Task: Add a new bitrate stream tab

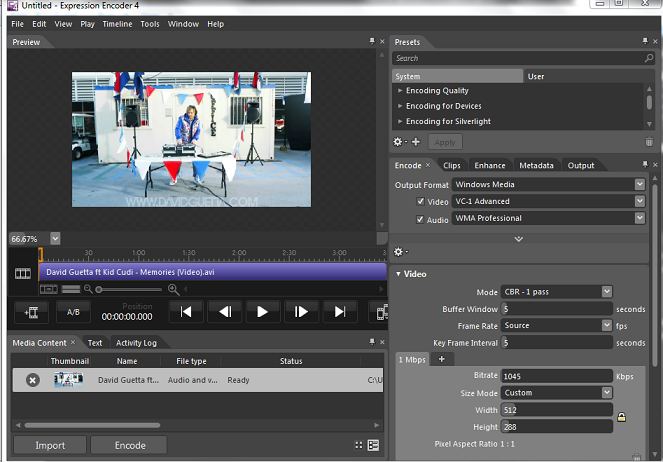Action: coord(441,359)
